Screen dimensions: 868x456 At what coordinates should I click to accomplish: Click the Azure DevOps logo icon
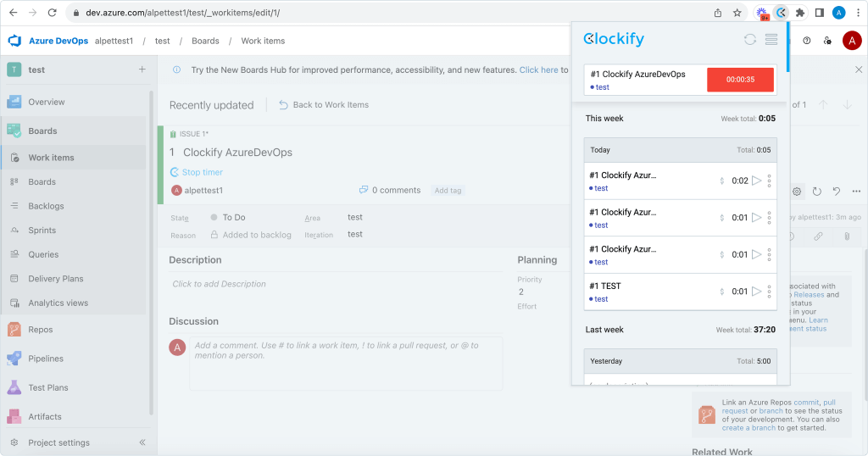point(15,41)
